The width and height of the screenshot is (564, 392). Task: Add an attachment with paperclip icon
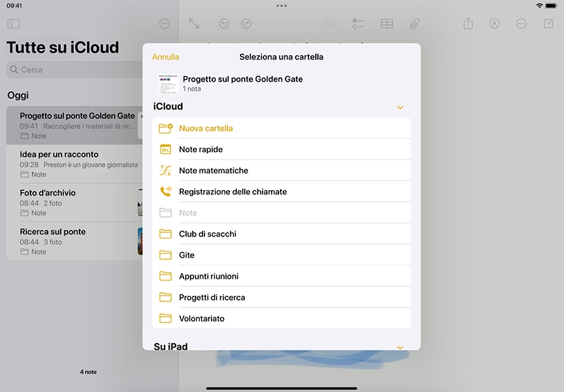click(x=415, y=24)
